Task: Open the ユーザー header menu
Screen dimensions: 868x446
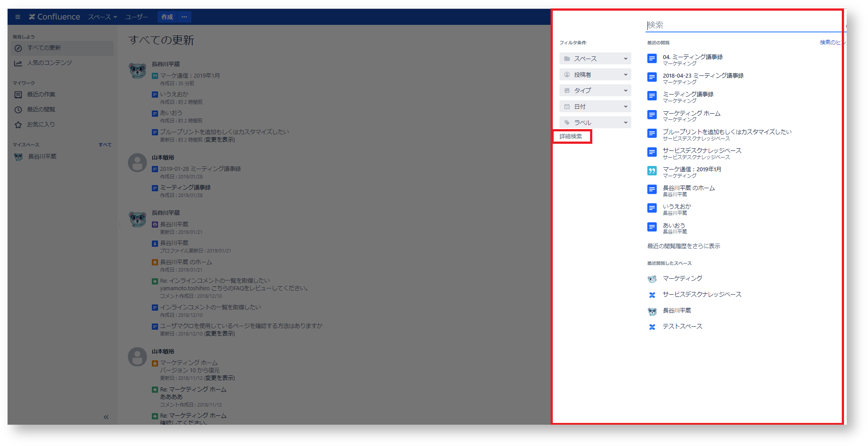Action: [x=137, y=17]
